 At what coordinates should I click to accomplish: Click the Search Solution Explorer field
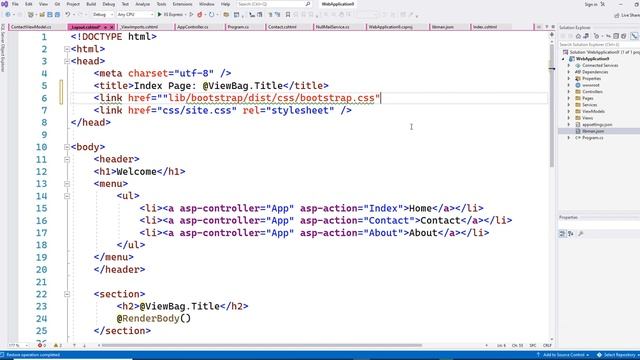pyautogui.click(x=598, y=44)
